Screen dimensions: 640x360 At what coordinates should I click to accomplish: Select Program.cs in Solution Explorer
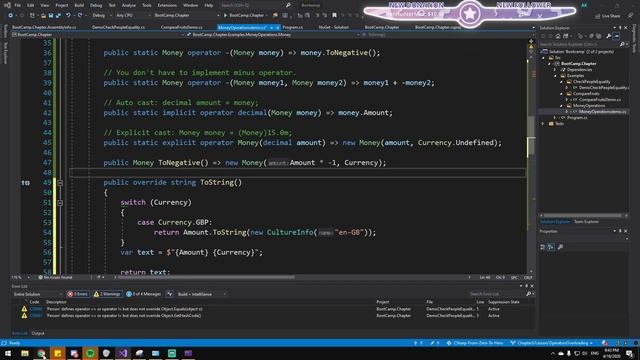click(x=577, y=118)
